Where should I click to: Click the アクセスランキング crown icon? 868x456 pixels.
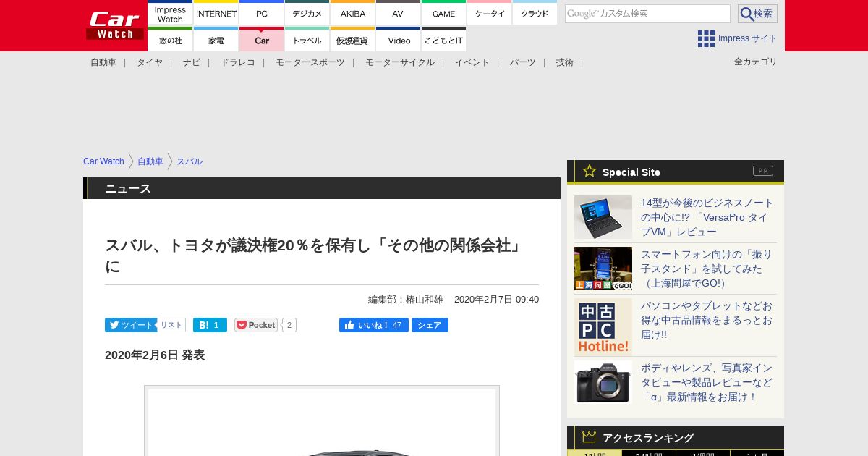tap(590, 436)
